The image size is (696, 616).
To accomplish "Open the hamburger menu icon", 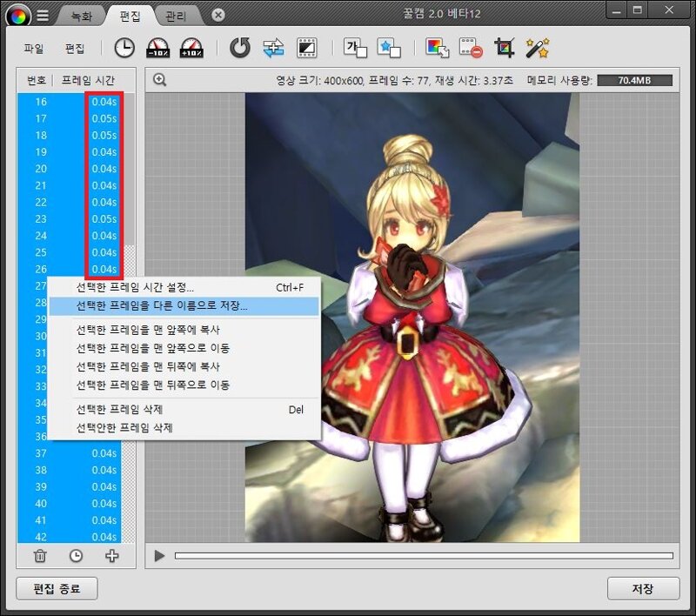I will [x=43, y=16].
